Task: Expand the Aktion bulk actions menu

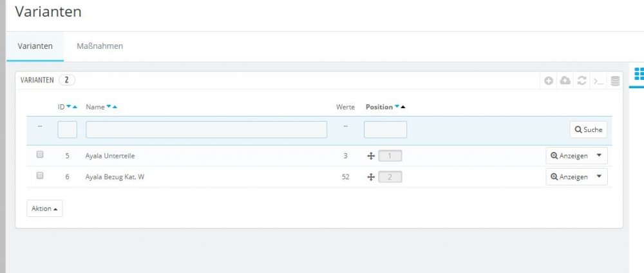Action: 44,209
